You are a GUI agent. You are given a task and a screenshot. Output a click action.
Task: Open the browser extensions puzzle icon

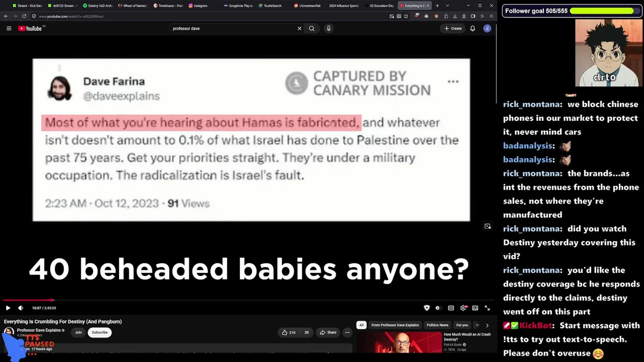coord(446,16)
